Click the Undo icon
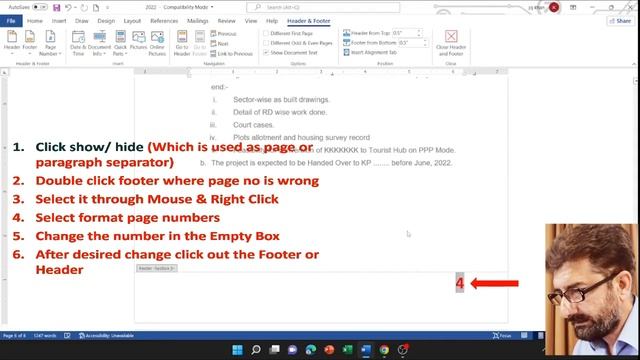The width and height of the screenshot is (640, 360). (x=68, y=7)
